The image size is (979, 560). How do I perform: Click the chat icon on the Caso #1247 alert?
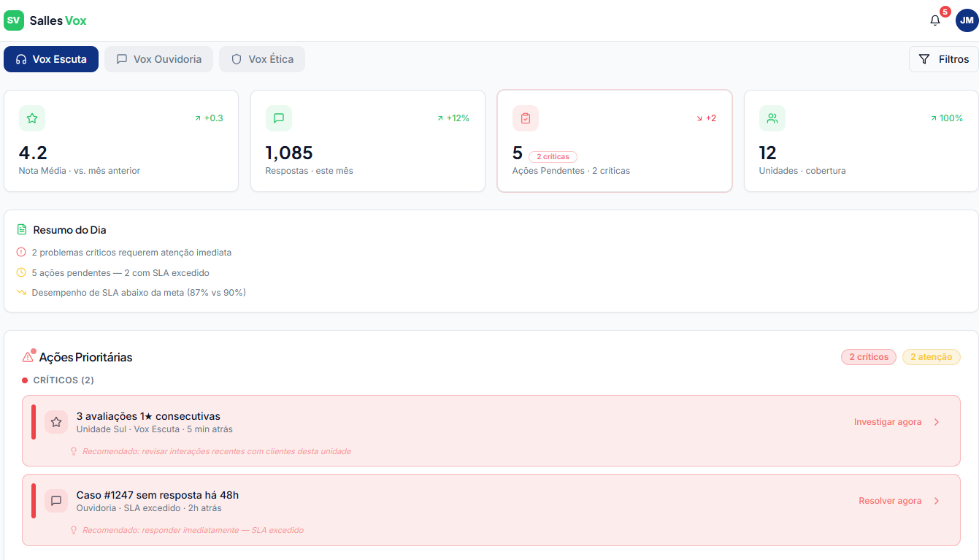click(56, 500)
